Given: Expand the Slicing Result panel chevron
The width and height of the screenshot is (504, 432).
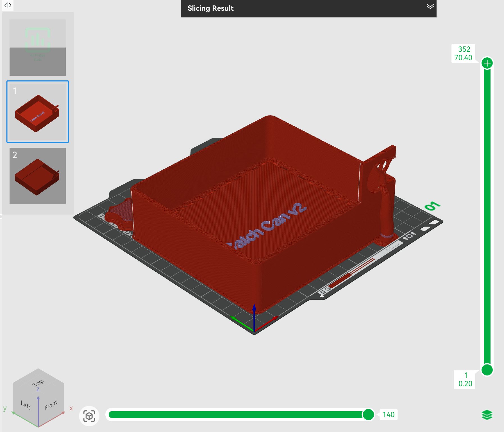Looking at the screenshot, I should [430, 6].
